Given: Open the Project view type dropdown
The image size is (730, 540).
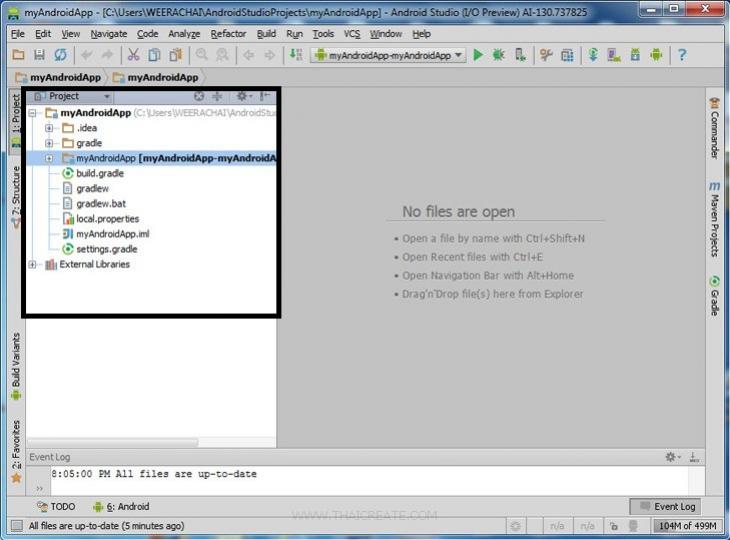Looking at the screenshot, I should [x=72, y=96].
